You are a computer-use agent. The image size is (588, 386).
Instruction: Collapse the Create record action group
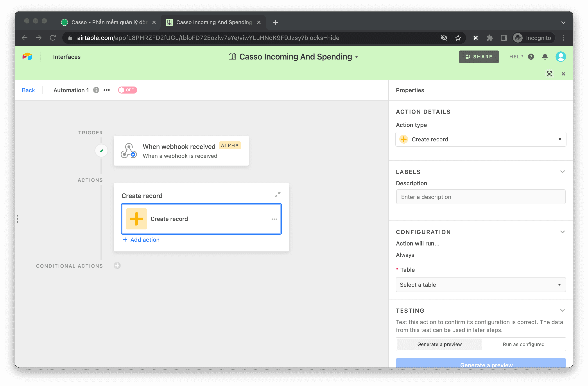pyautogui.click(x=278, y=195)
